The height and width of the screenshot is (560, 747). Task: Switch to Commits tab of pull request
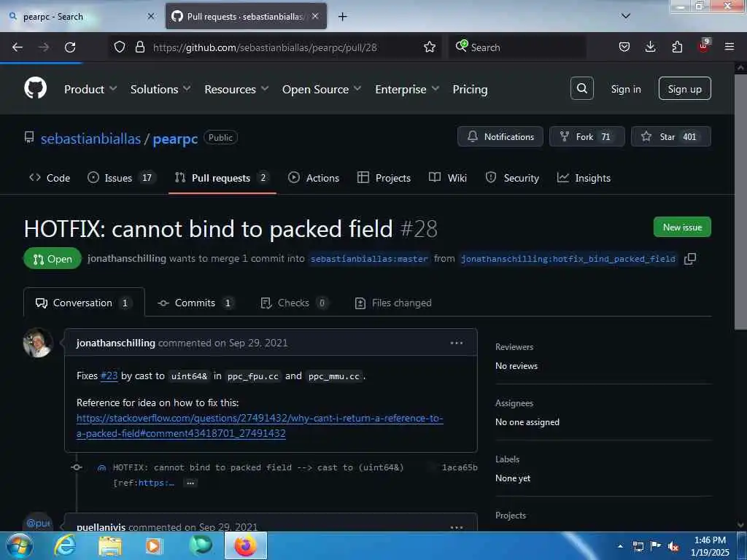click(196, 303)
